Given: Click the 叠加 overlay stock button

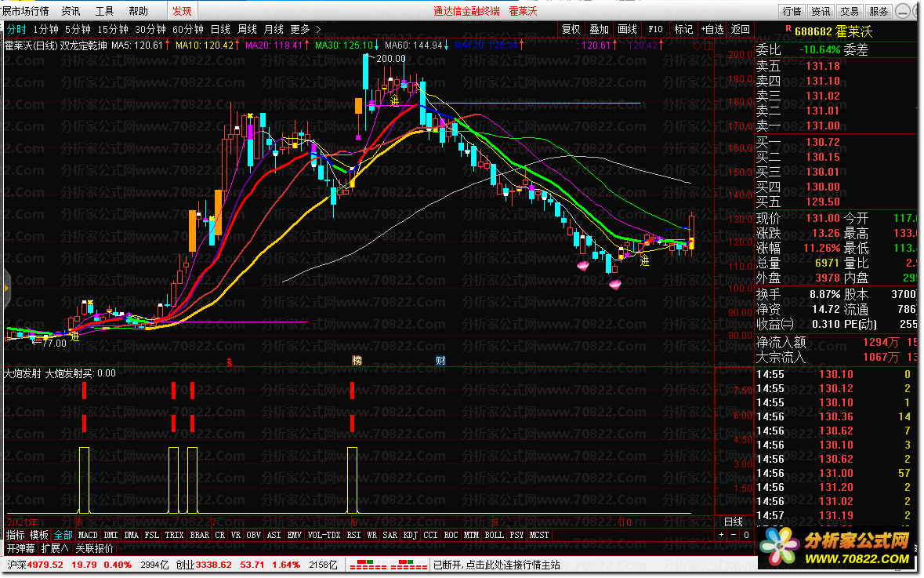Looking at the screenshot, I should (x=599, y=30).
